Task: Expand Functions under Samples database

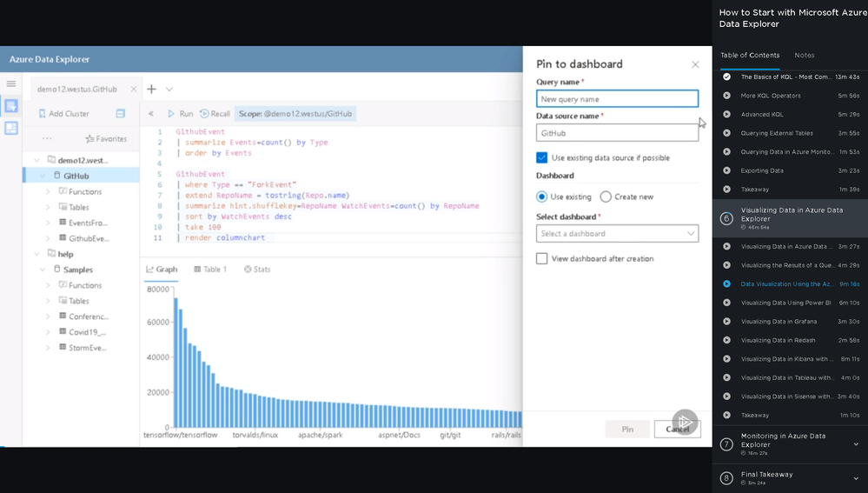Action: point(48,285)
